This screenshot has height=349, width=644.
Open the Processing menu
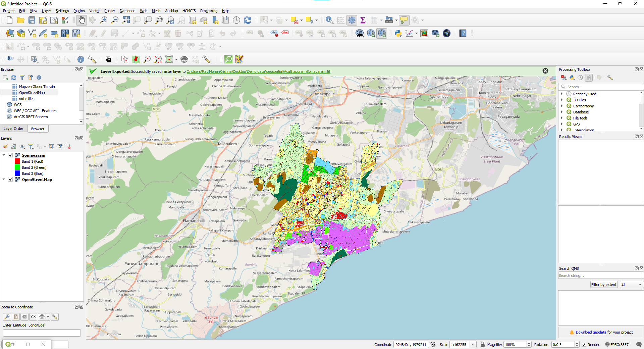(x=209, y=11)
